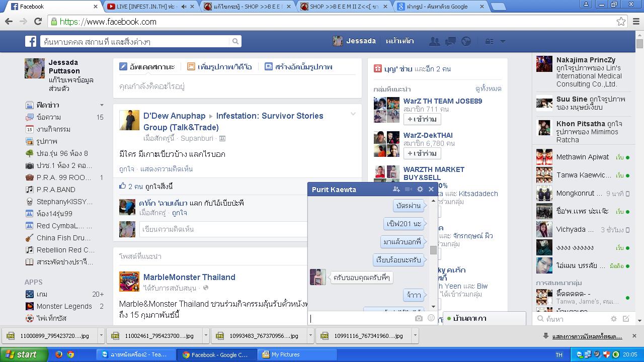Open dropdown arrow for 11000899_795423720 download

point(101,335)
